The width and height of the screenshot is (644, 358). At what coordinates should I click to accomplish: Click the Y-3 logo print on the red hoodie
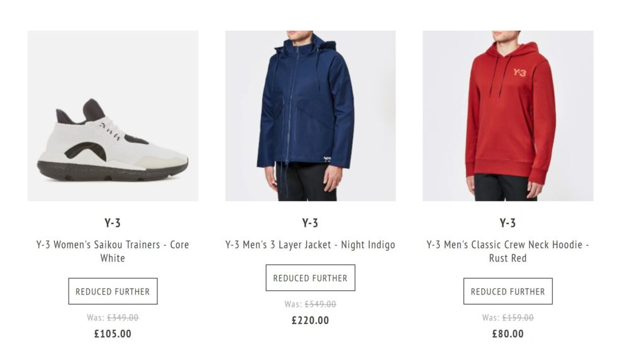click(519, 72)
